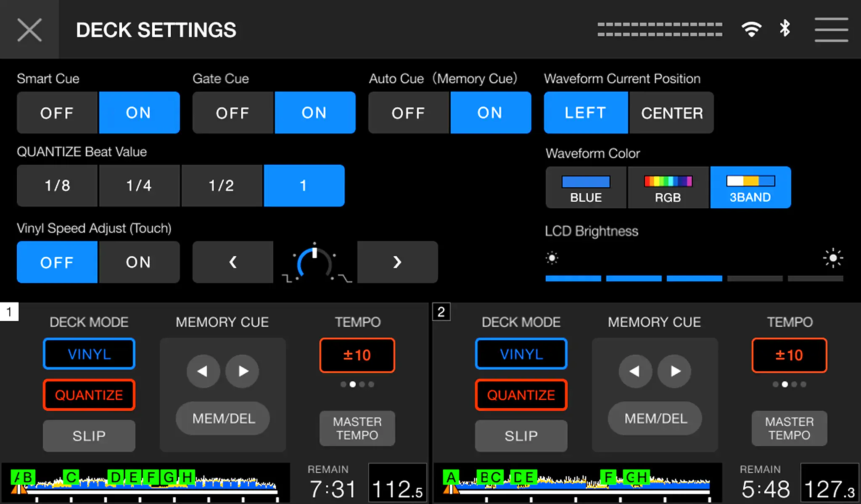This screenshot has width=861, height=504.
Task: Set LCD brightness to fourth segment
Action: tap(755, 278)
